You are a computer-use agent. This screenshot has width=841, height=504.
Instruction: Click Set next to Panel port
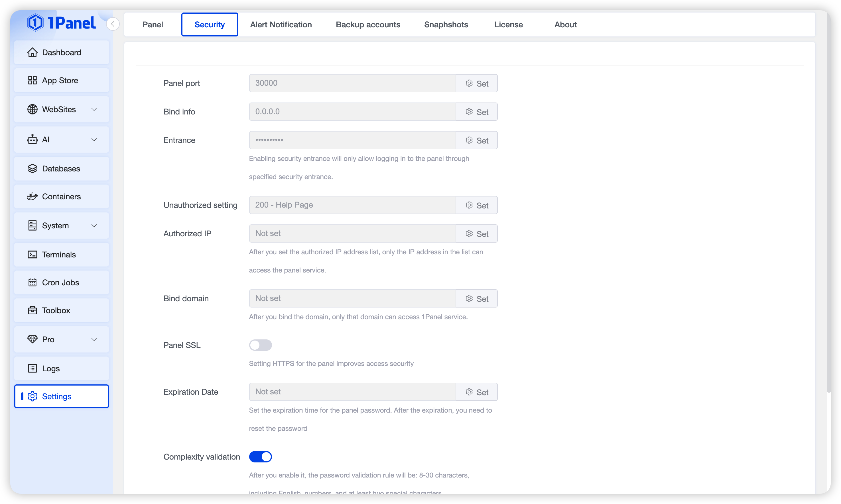pos(477,83)
